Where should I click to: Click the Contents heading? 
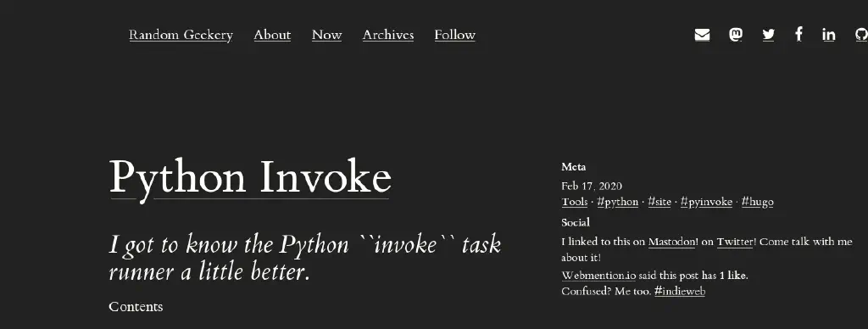pos(136,307)
